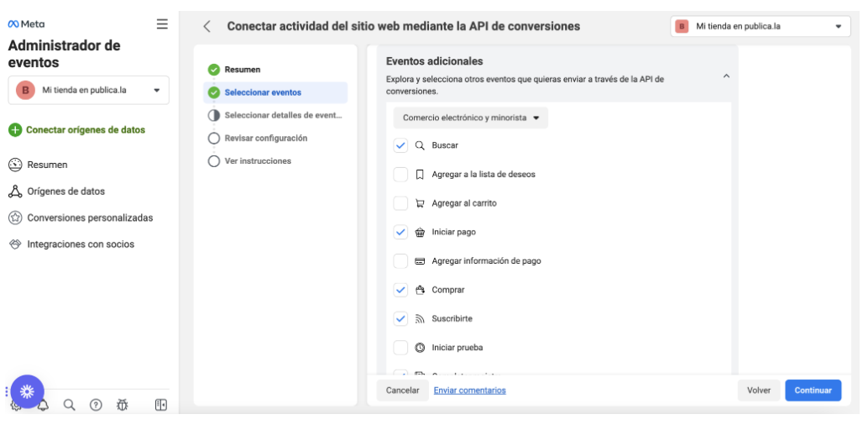Screen dimensions: 868x430
Task: Go to Orígenes de datos in sidebar
Action: click(x=65, y=191)
